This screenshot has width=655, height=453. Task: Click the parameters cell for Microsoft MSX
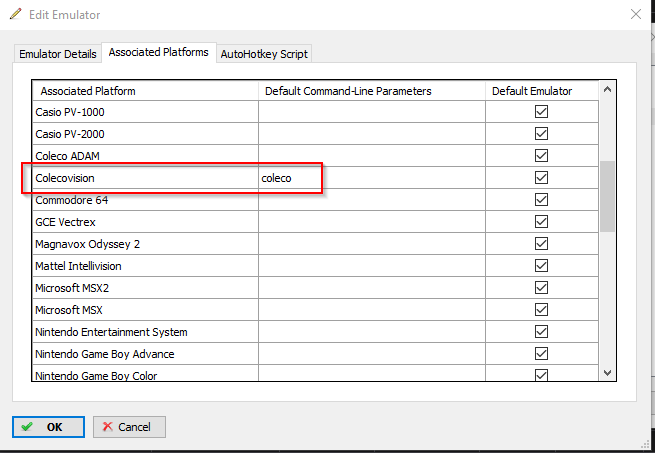(372, 310)
